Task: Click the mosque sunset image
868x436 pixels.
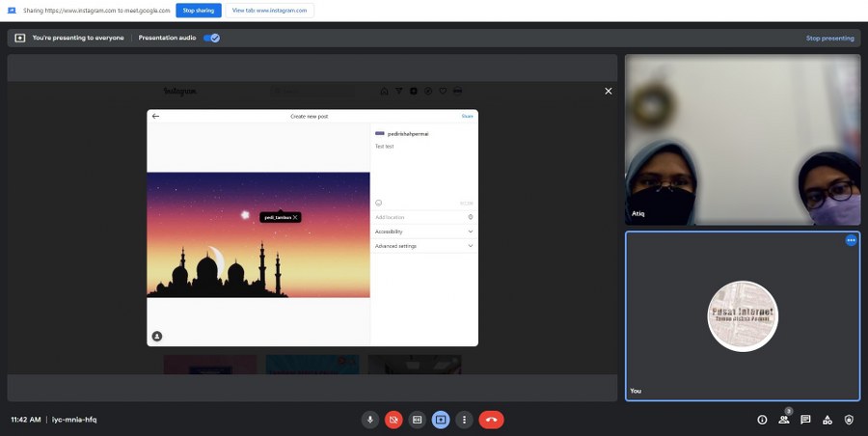Action: [x=258, y=235]
